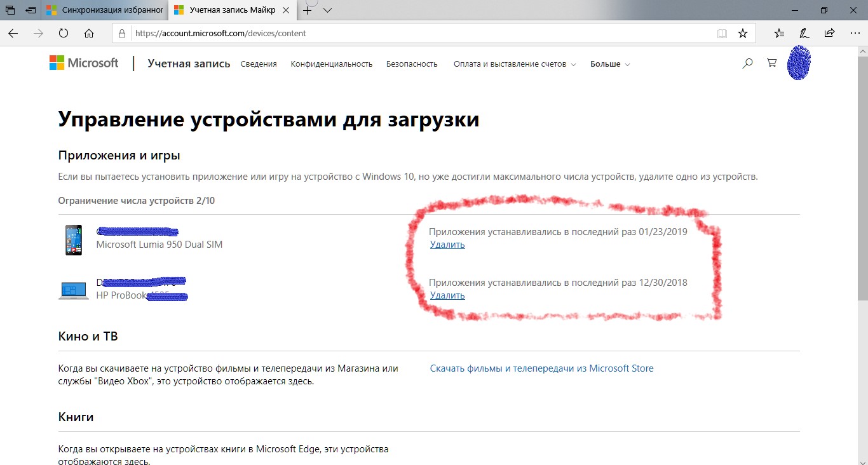Open Скачать фильмы и телепередачи link
The image size is (868, 465).
(541, 368)
